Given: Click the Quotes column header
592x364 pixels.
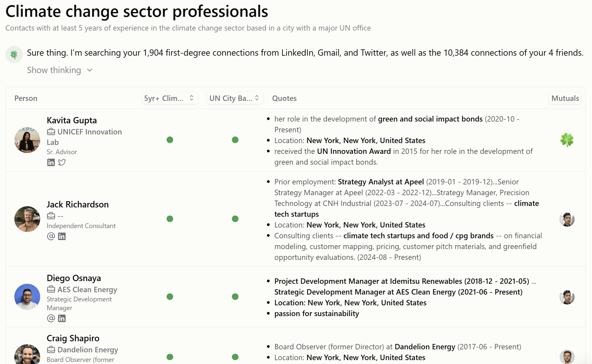Looking at the screenshot, I should pos(284,98).
